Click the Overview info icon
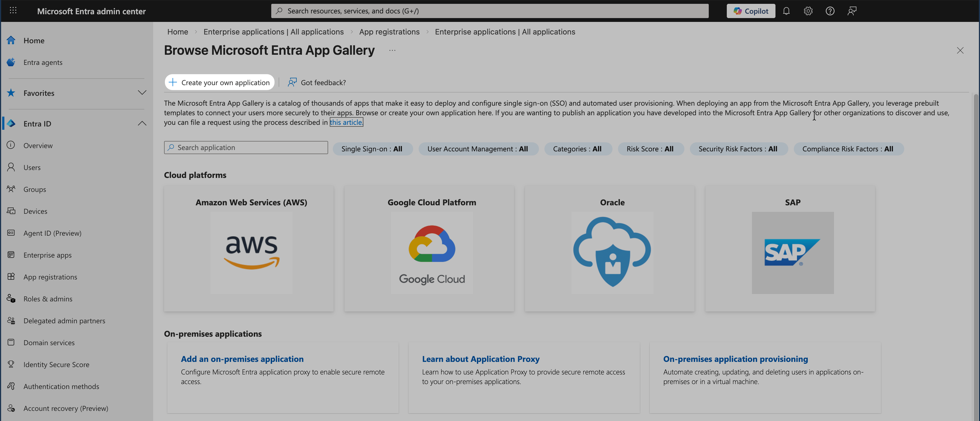The image size is (980, 421). [11, 145]
